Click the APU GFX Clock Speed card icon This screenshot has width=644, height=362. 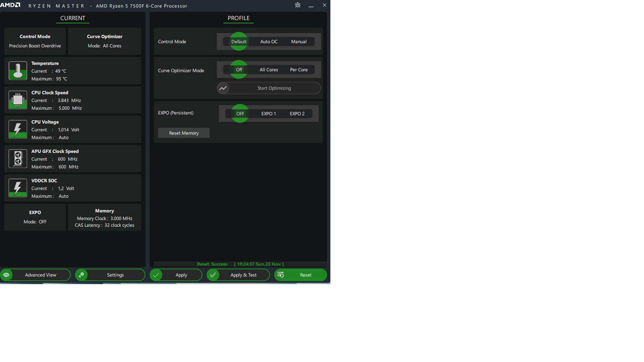(18, 159)
